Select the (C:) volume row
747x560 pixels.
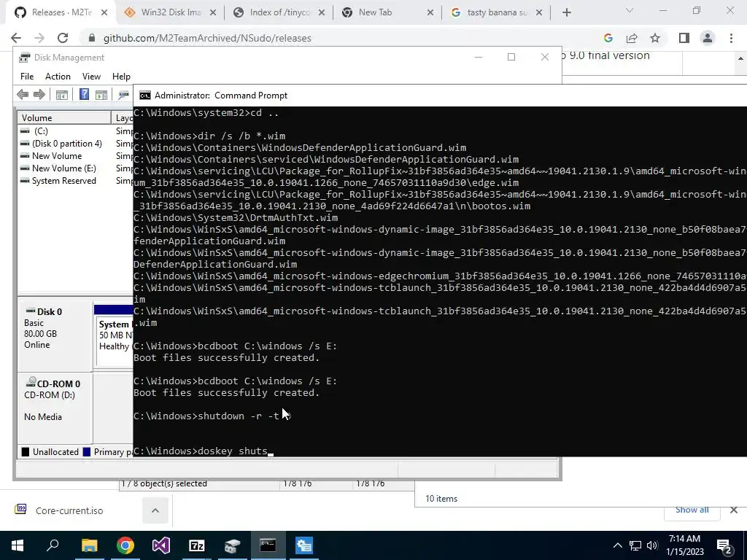pos(75,131)
